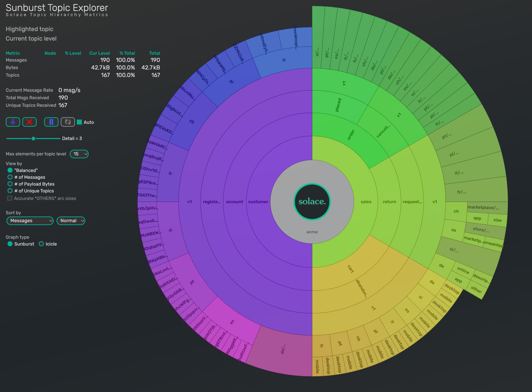Screen dimensions: 532x392
Task: Open the Normal sort order dropdown
Action: 71,221
